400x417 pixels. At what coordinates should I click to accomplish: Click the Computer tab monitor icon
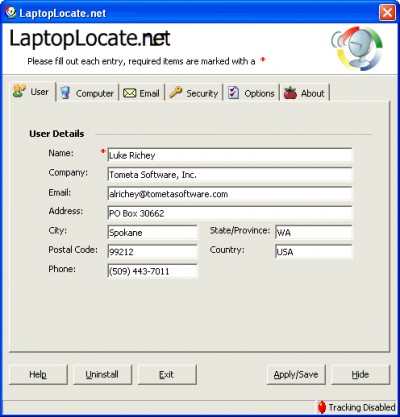click(x=65, y=93)
